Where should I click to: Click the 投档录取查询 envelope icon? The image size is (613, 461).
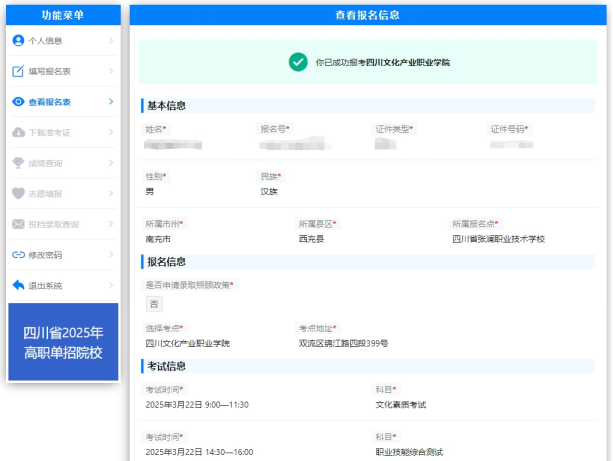[x=18, y=224]
